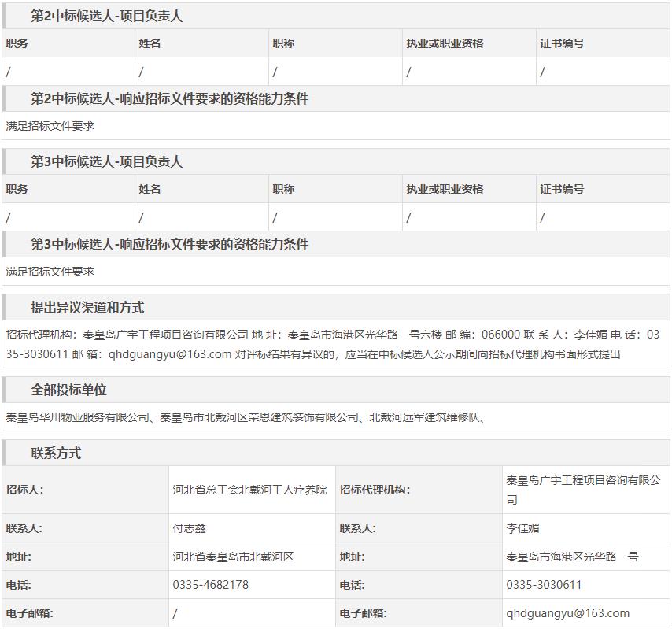Viewport: 672px width, 629px height.
Task: Click the 第2中标候选人-项目负责人 section header
Action: pos(106,16)
